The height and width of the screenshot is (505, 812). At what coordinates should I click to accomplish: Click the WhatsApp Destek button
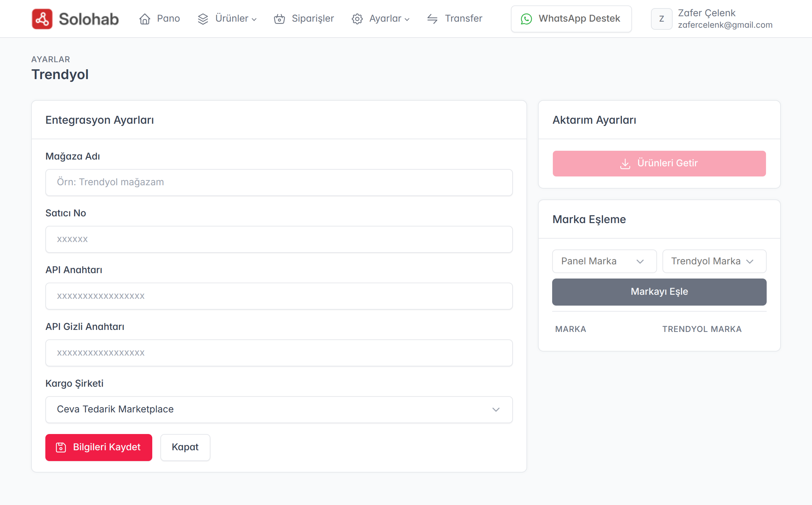click(571, 19)
